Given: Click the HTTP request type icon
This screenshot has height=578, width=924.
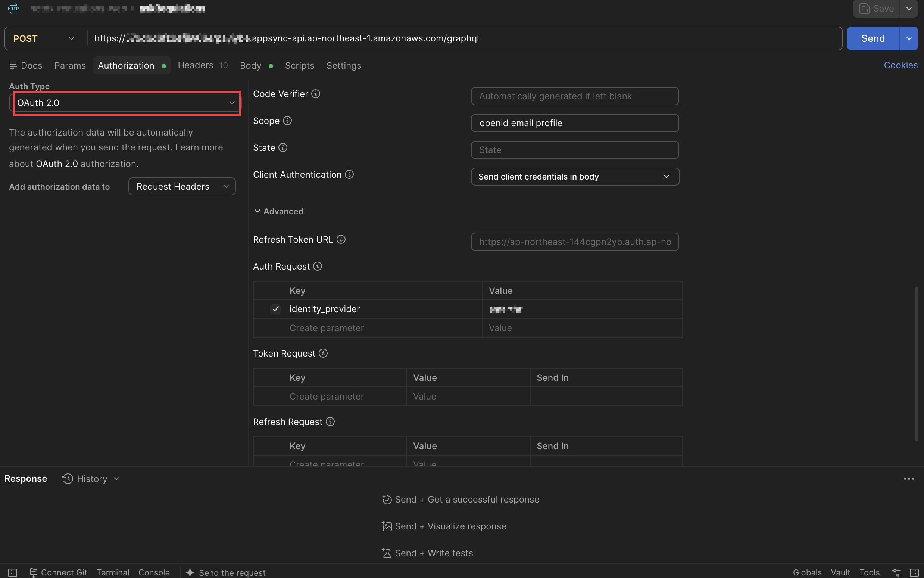Looking at the screenshot, I should point(13,9).
